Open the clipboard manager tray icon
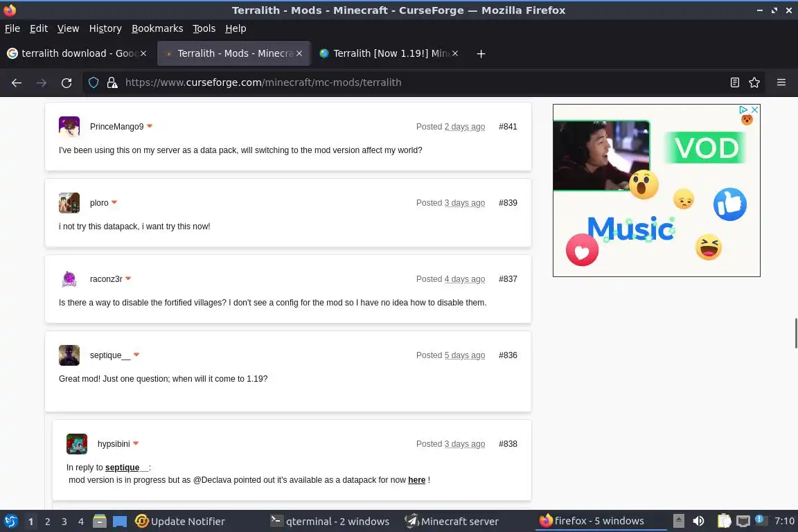The image size is (798, 532). 724,521
